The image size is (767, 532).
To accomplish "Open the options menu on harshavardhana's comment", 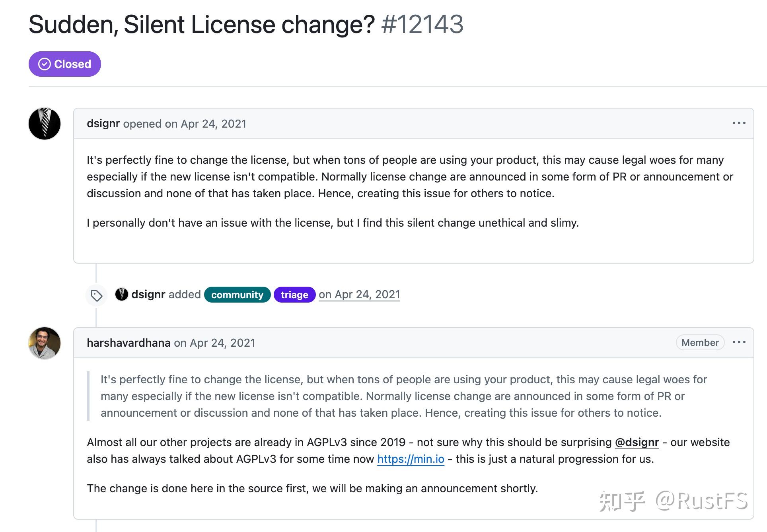I will tap(739, 342).
